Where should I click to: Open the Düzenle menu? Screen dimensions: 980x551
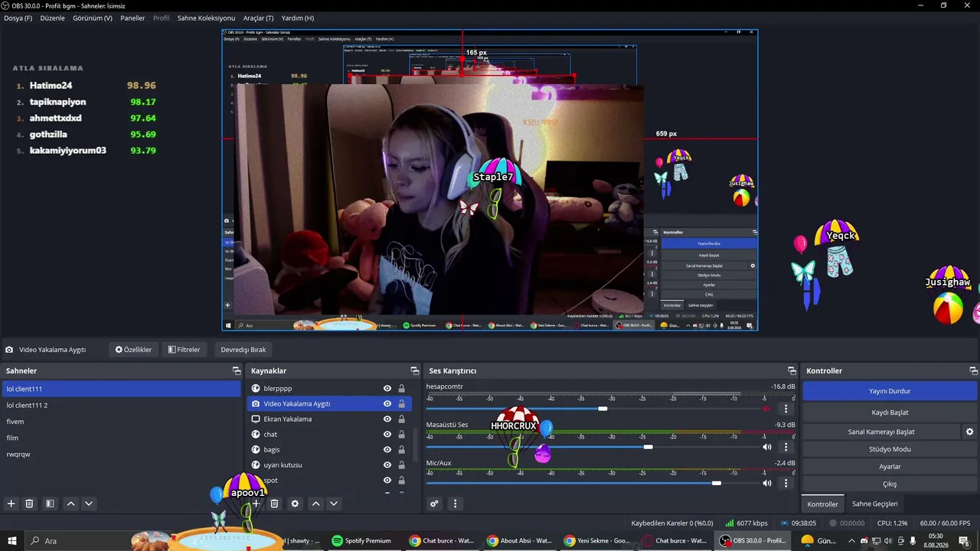coord(52,18)
